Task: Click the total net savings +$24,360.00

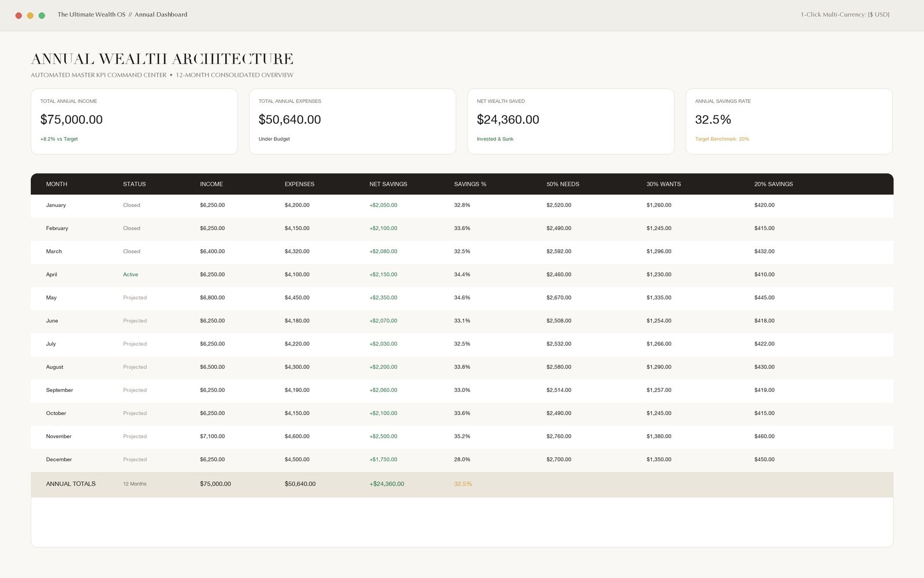Action: coord(387,484)
